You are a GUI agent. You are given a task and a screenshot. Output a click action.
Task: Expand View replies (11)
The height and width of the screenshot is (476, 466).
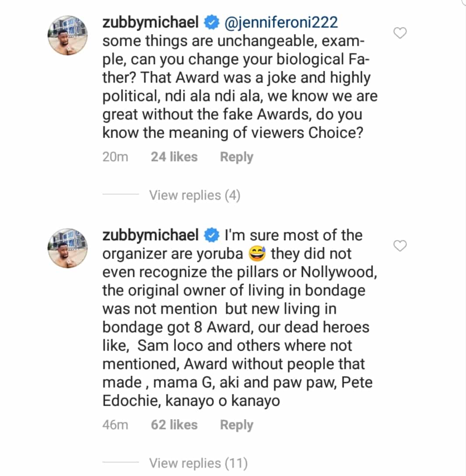tap(198, 463)
